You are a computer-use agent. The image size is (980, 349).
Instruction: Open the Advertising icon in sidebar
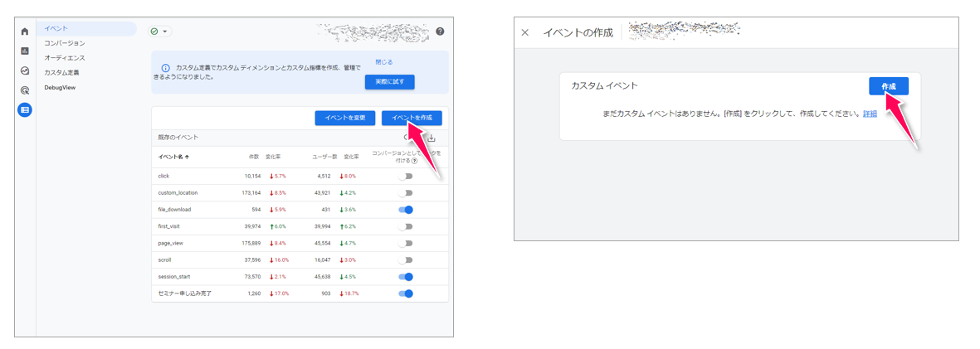25,90
